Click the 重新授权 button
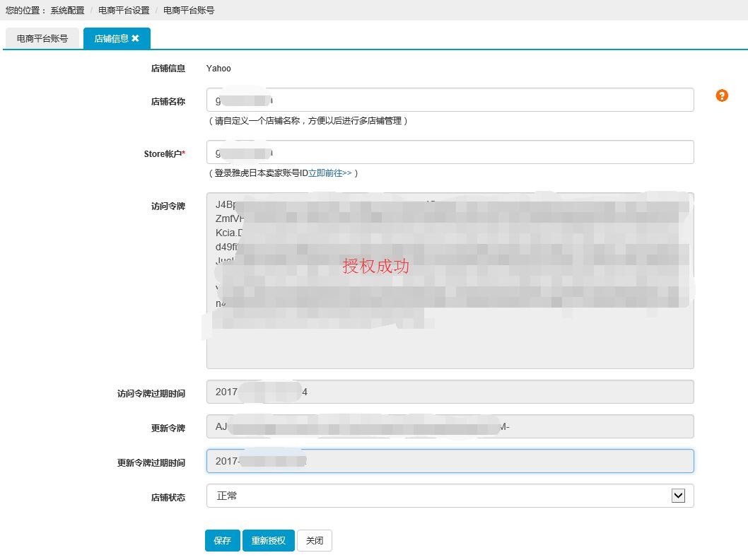The image size is (748, 560). click(x=269, y=540)
